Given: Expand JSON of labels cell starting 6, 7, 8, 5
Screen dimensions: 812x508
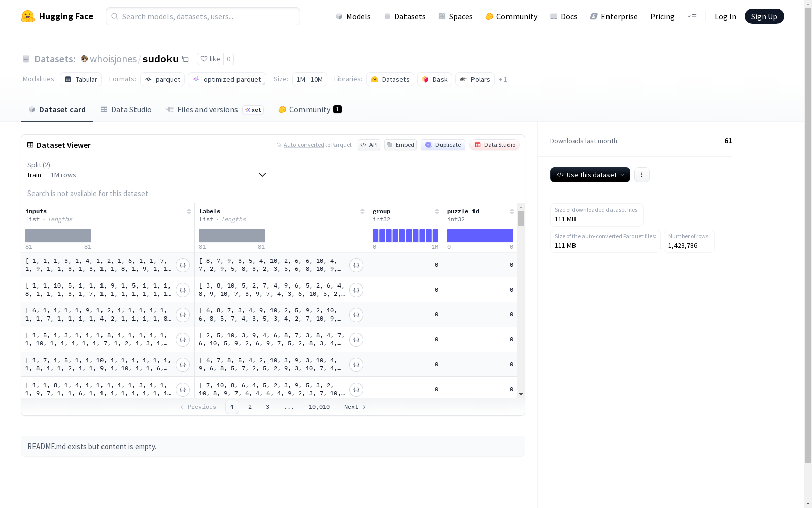Looking at the screenshot, I should (x=356, y=364).
